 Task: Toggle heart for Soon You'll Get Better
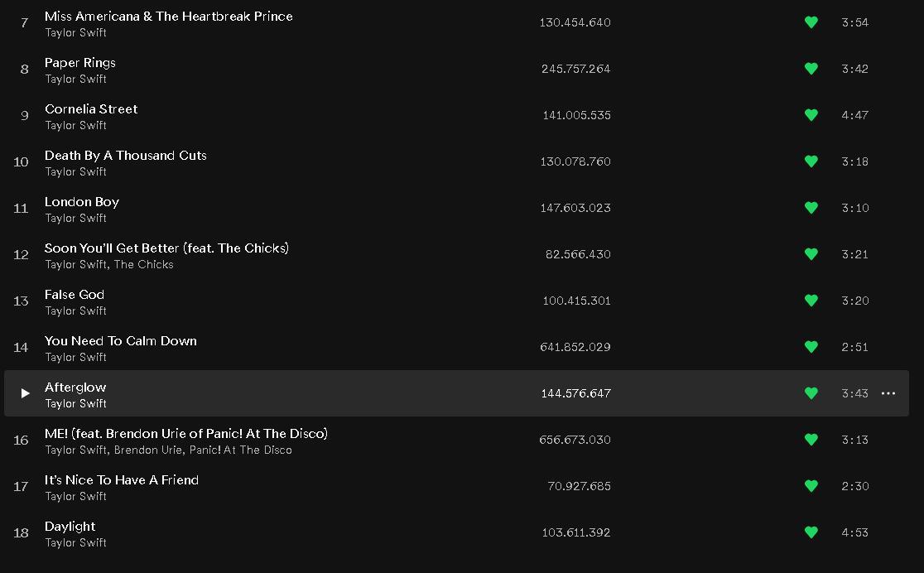tap(811, 254)
